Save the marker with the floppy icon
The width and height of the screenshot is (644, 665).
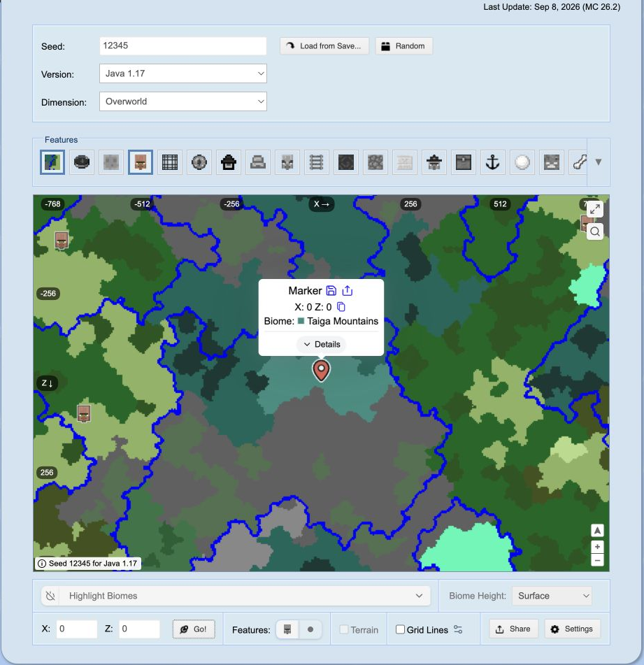[x=331, y=290]
